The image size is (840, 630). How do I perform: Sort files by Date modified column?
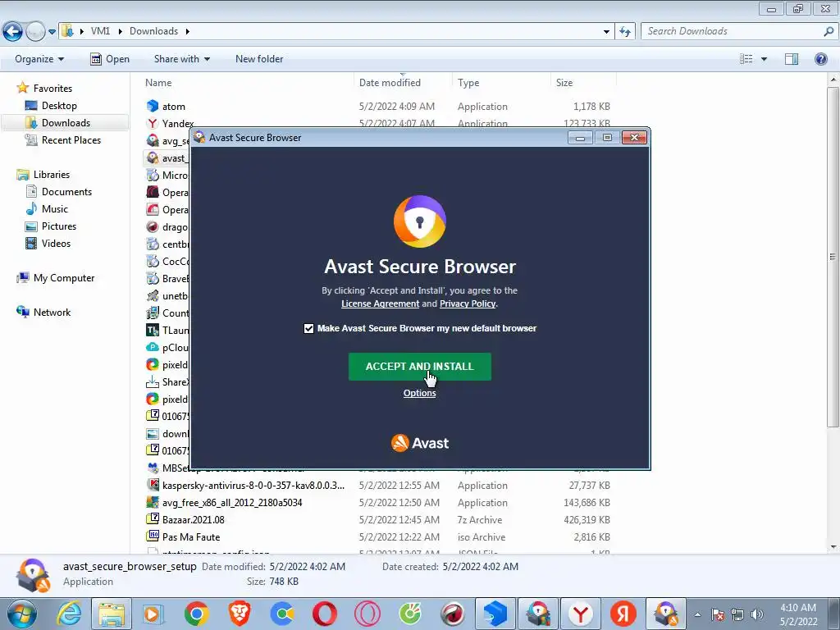[390, 83]
